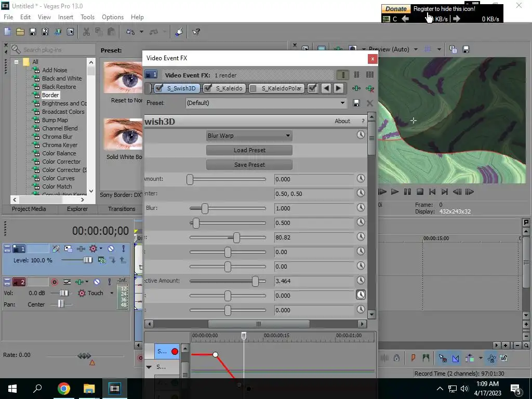
Task: Open track 1 FX gear dropdown arrow
Action: (x=101, y=249)
